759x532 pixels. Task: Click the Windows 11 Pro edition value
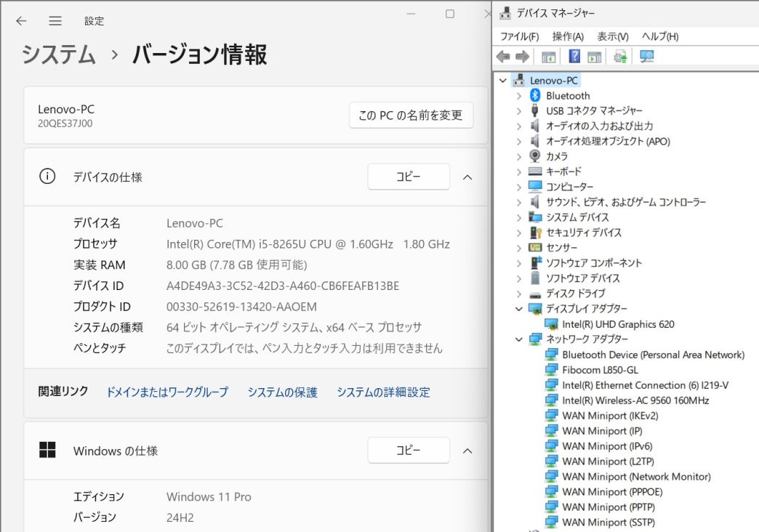[209, 496]
